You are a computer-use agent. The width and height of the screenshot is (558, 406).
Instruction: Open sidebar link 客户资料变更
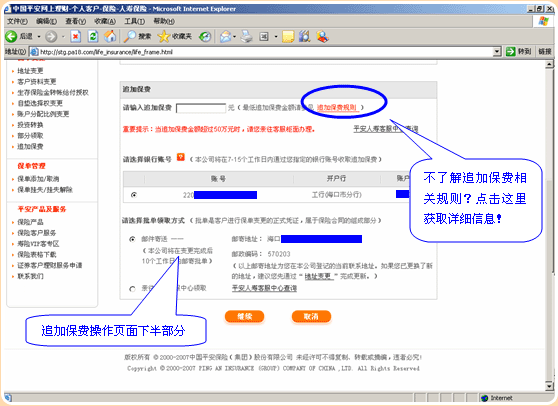(37, 81)
